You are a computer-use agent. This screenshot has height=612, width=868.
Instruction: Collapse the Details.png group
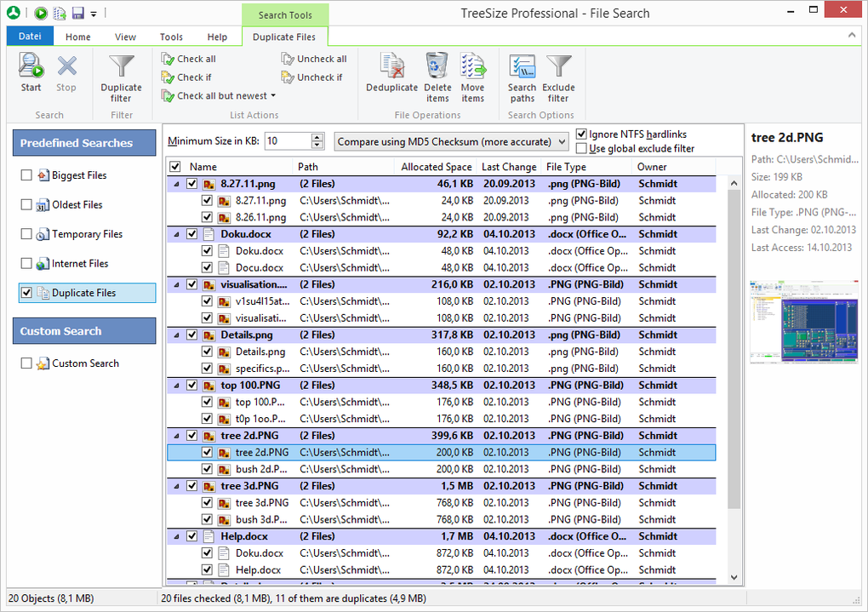click(x=177, y=335)
